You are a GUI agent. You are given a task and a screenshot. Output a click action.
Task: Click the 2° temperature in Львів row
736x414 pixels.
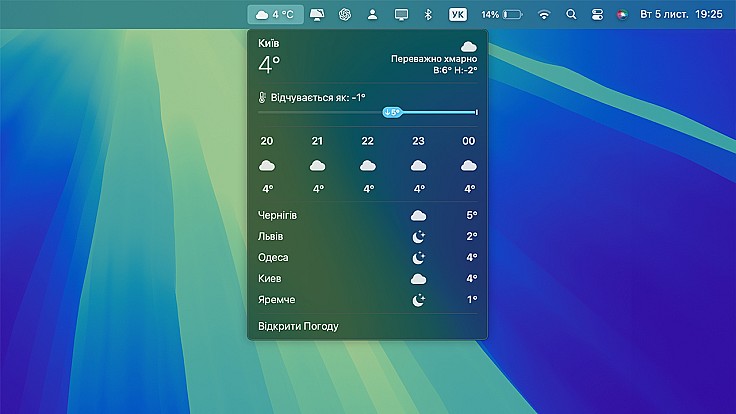[472, 236]
